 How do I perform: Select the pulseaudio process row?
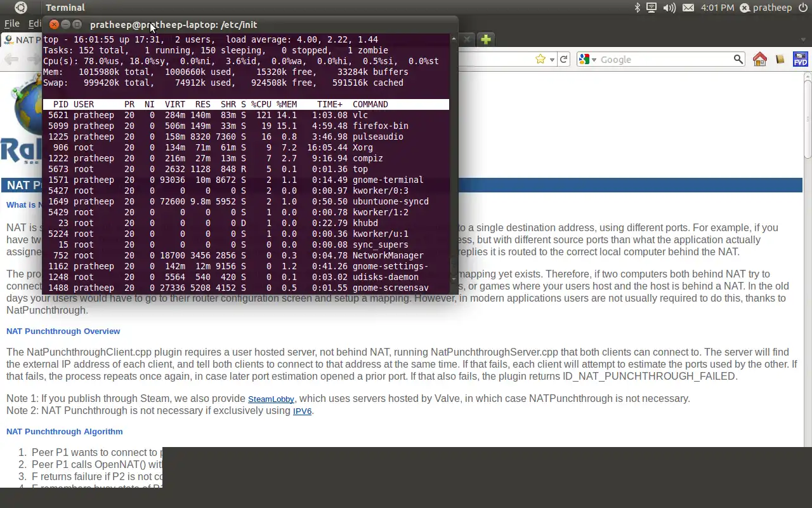(246, 137)
